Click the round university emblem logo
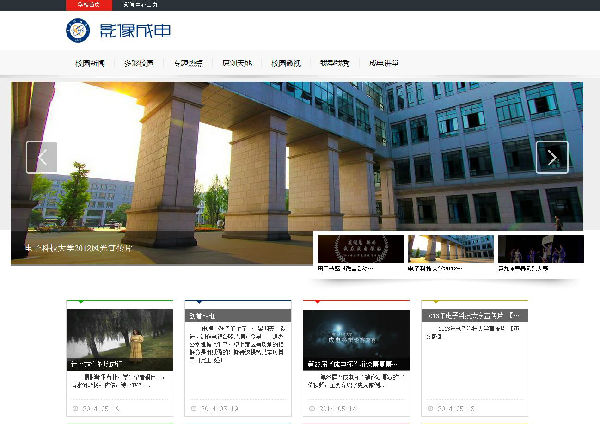Viewport: 600px width, 424px height. coord(78,31)
